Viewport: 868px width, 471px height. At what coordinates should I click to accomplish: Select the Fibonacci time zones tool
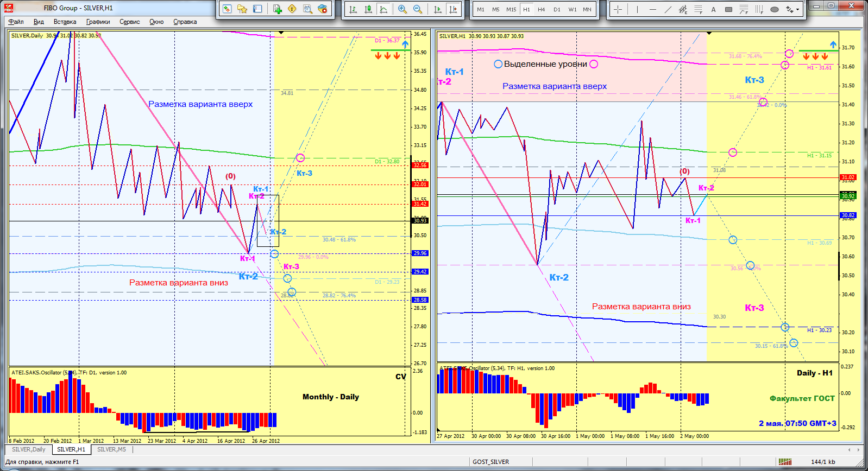click(759, 9)
